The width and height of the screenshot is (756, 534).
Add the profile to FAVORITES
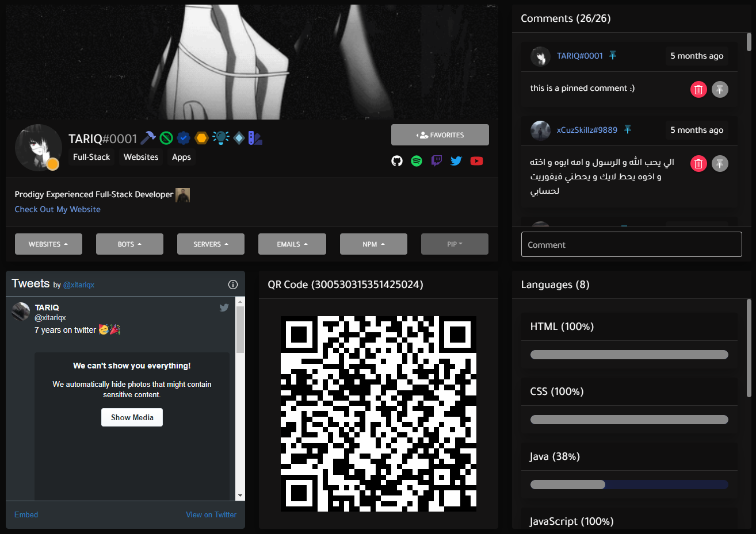[x=440, y=135]
